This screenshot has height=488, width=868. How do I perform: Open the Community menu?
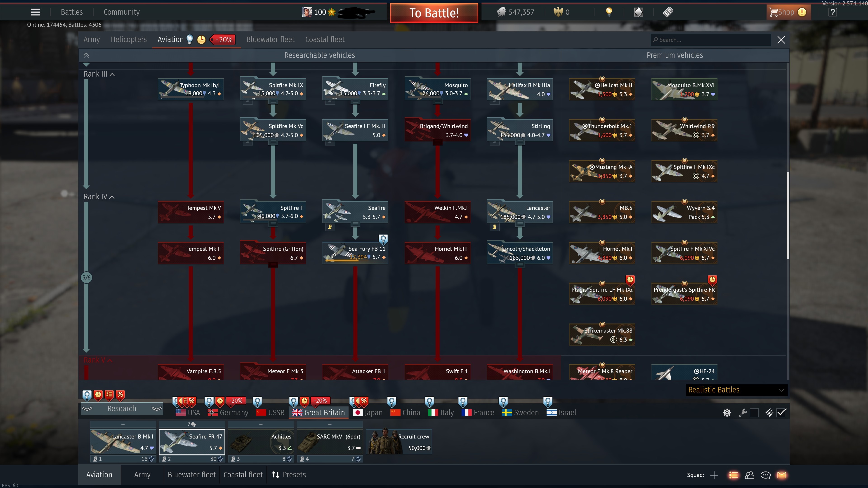coord(122,12)
